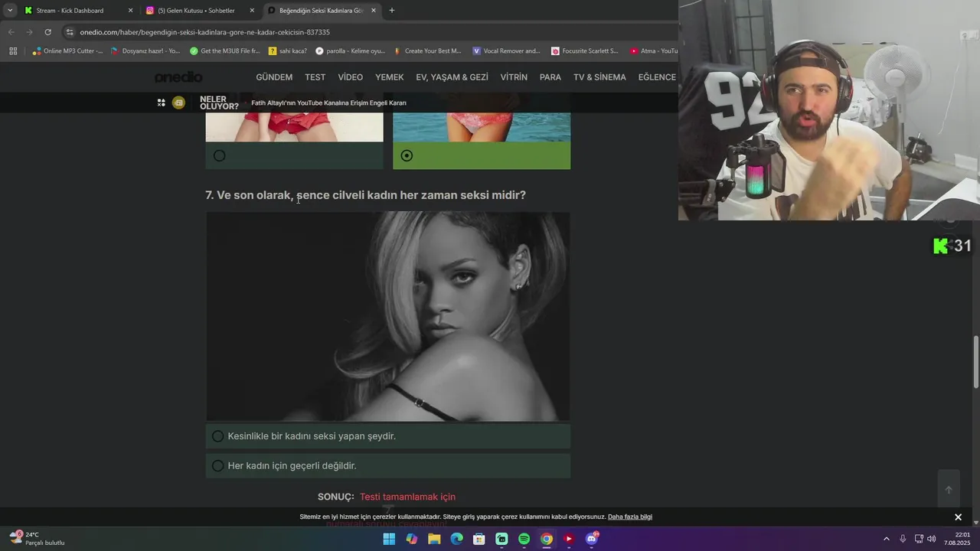Open Microsoft Edge from taskbar
Screen dimensions: 980x551
pos(456,539)
